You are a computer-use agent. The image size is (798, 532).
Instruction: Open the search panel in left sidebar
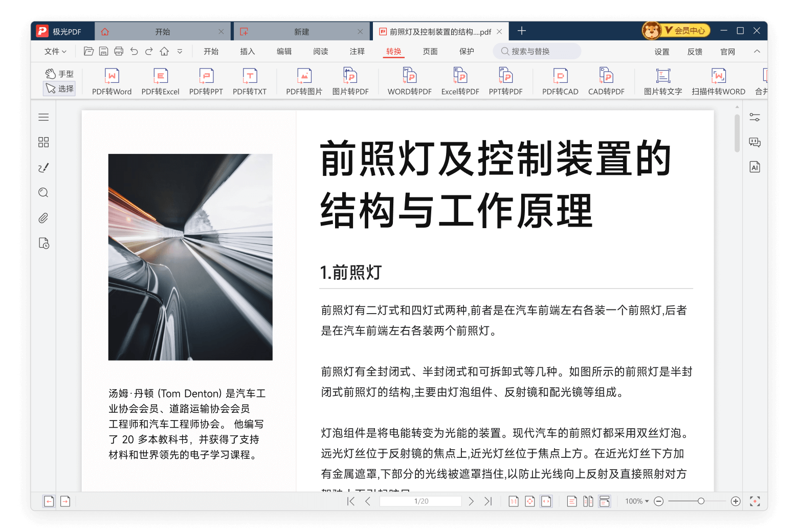(x=43, y=193)
